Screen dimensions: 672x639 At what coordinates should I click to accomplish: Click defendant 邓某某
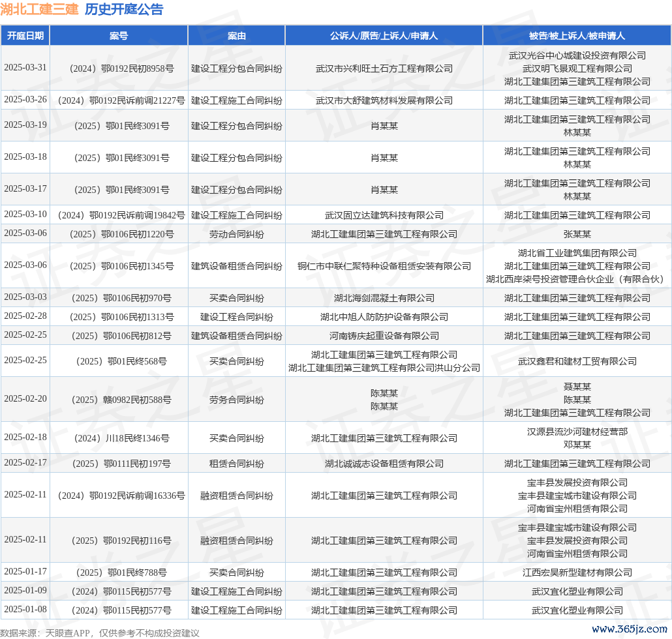point(577,445)
